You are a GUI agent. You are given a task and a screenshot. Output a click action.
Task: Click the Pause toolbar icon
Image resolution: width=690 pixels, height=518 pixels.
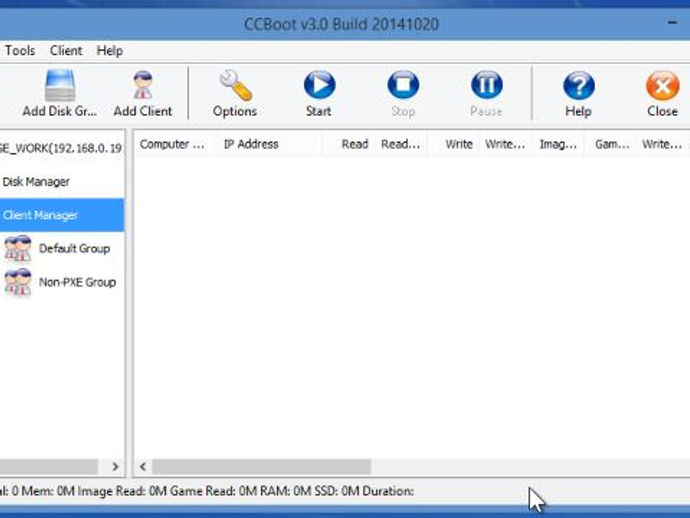(x=487, y=84)
